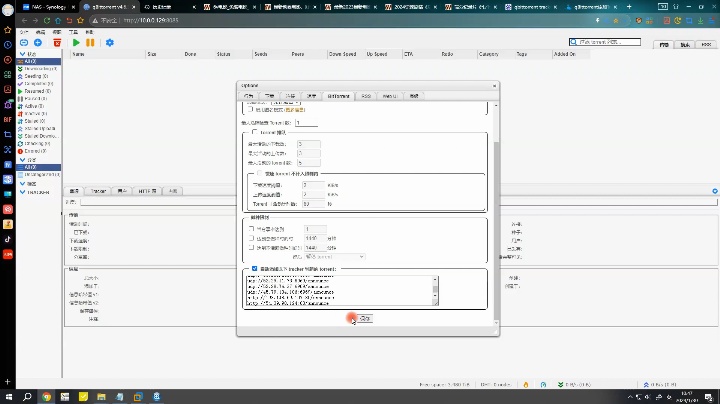This screenshot has height=404, width=720.
Task: Click the add torrent link toolbar icon
Action: (x=24, y=43)
